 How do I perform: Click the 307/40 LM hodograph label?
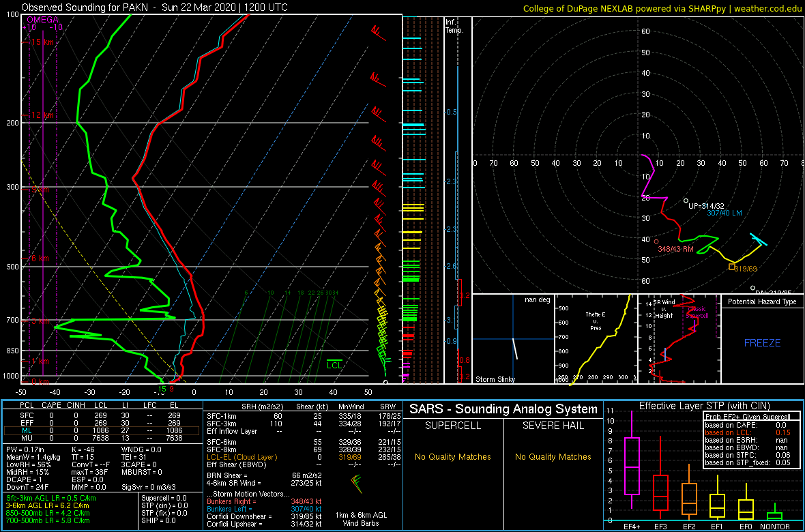(724, 213)
